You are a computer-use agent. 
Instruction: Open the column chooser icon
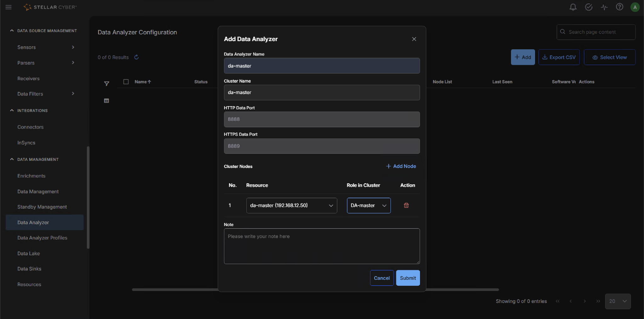click(x=106, y=101)
